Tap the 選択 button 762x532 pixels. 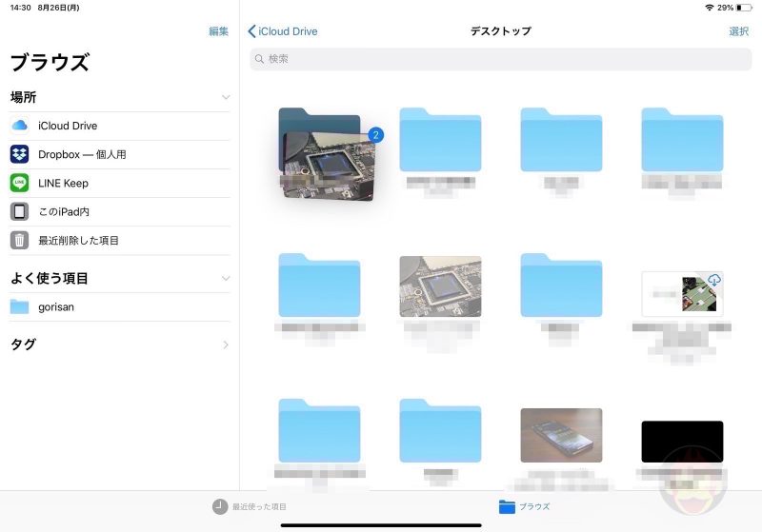tap(739, 31)
